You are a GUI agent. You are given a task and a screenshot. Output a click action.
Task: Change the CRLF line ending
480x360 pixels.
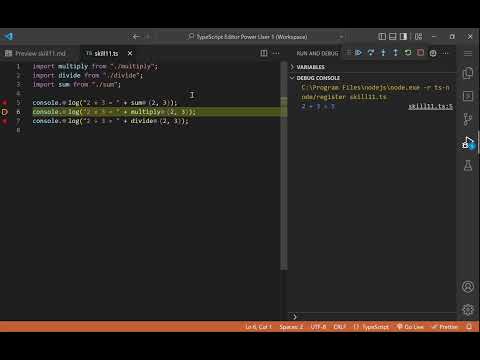(x=339, y=327)
